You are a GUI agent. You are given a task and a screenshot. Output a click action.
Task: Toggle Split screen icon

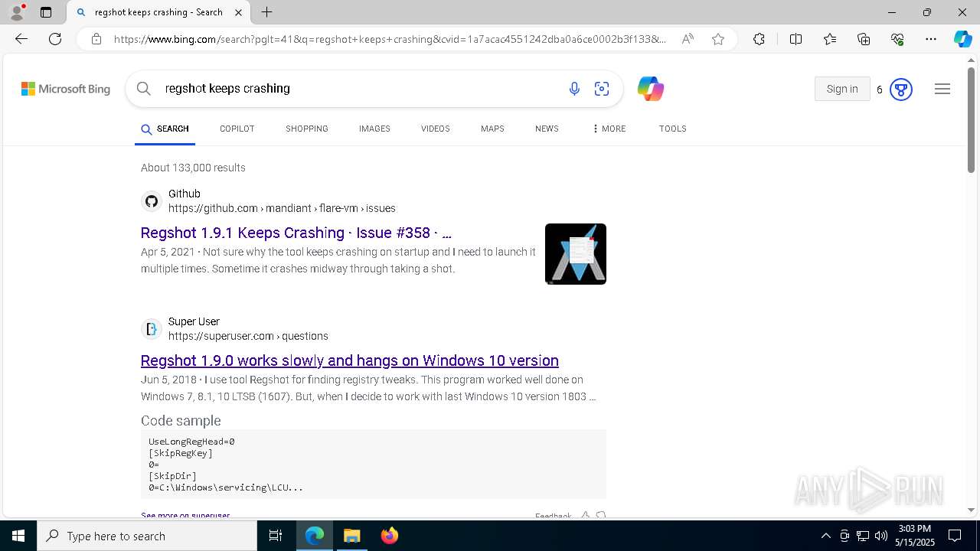[795, 39]
